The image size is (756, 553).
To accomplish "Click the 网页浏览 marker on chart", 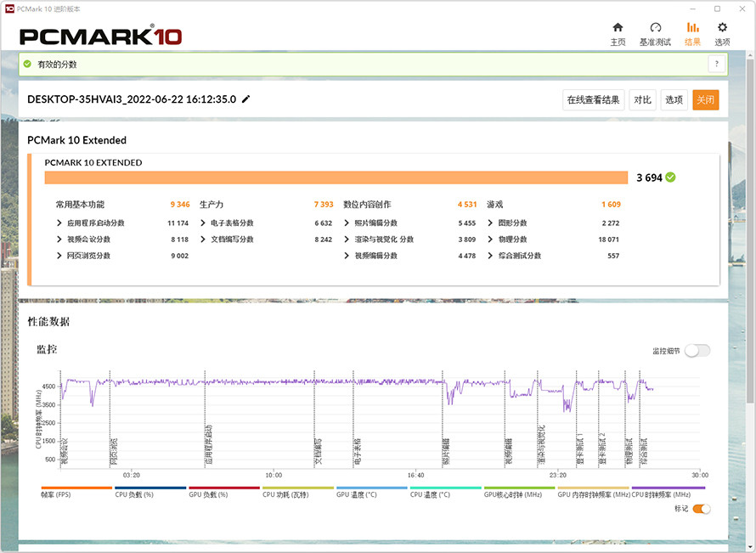I will [x=114, y=451].
